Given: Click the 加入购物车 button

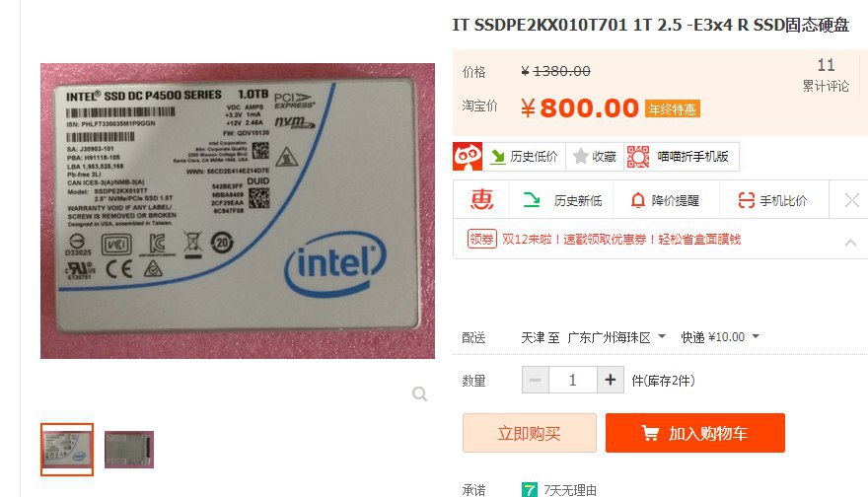Looking at the screenshot, I should point(695,433).
